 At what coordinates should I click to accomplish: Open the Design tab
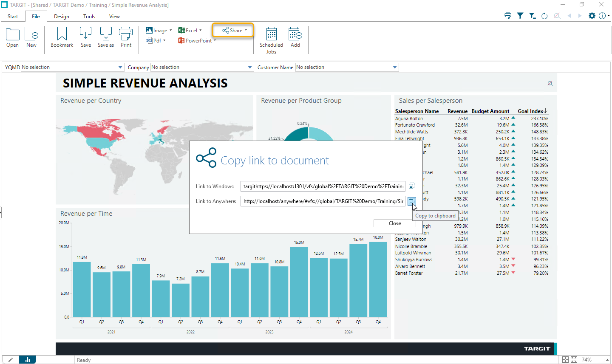[x=62, y=17]
